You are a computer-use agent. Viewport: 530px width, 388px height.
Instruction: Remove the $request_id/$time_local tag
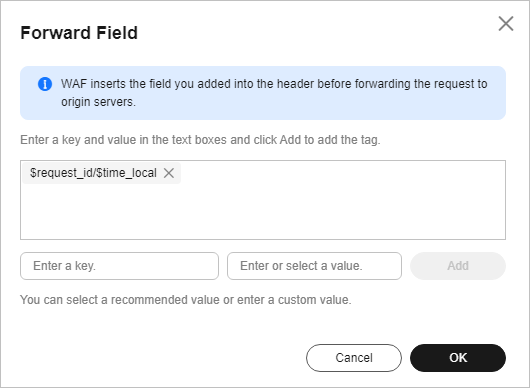coord(169,173)
